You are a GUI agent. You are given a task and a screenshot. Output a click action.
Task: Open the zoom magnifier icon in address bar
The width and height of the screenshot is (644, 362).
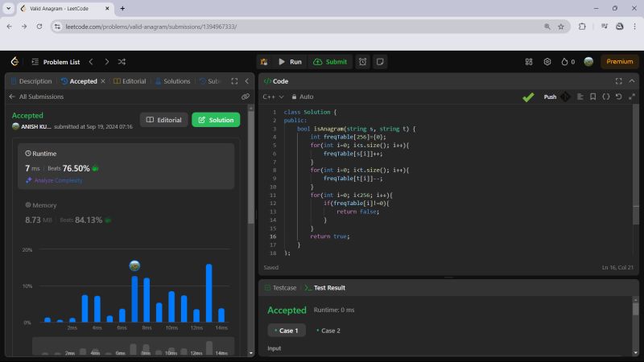547,27
